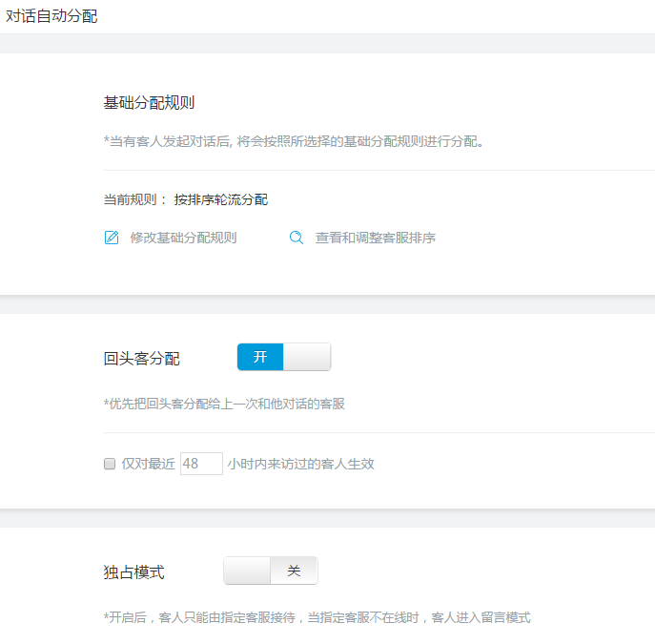Click the magnifier icon beside 查看和调整客服排序
655x644 pixels.
(x=297, y=238)
